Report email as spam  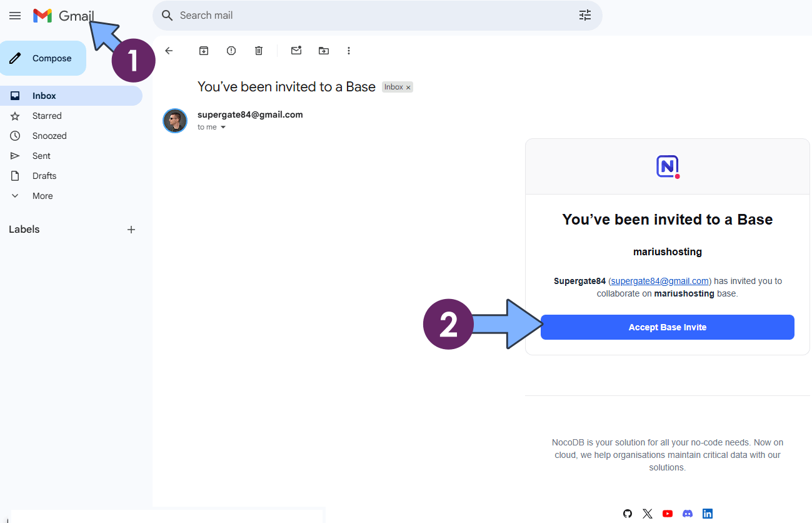tap(231, 51)
